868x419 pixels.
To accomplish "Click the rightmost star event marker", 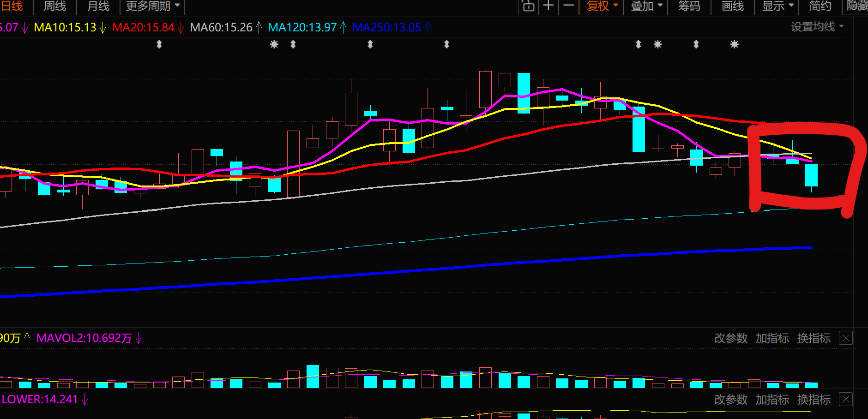I will (x=735, y=44).
